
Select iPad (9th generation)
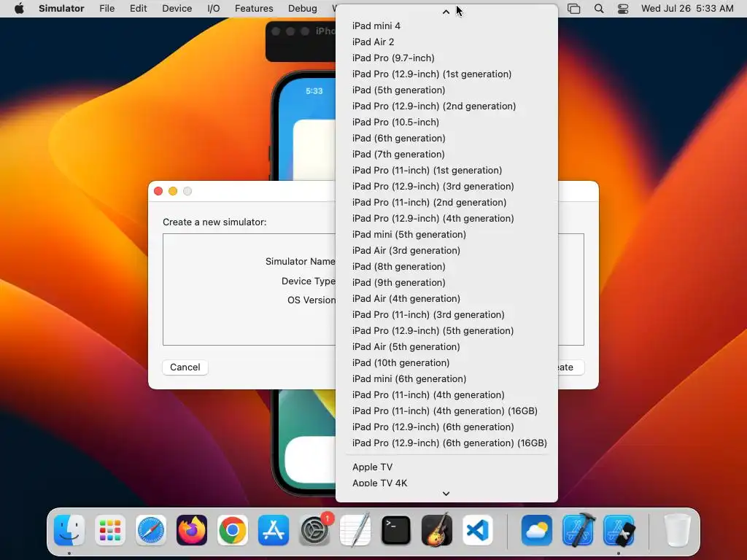[447, 282]
